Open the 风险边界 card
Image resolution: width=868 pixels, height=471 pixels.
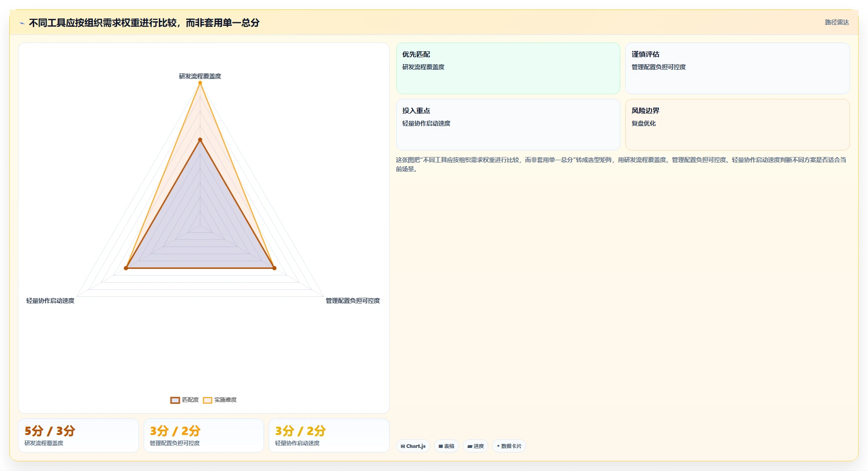pyautogui.click(x=737, y=125)
